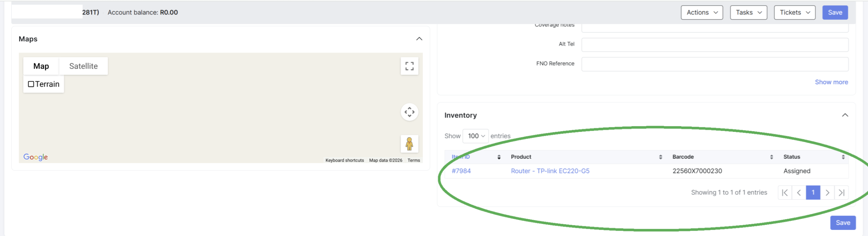Screen dimensions: 868x236
Task: Go to previous inventory page
Action: pos(798,193)
